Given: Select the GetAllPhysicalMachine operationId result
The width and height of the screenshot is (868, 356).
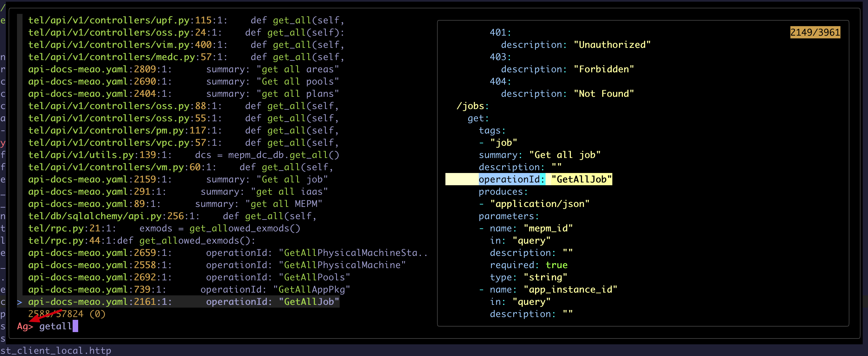Looking at the screenshot, I should pyautogui.click(x=217, y=265).
